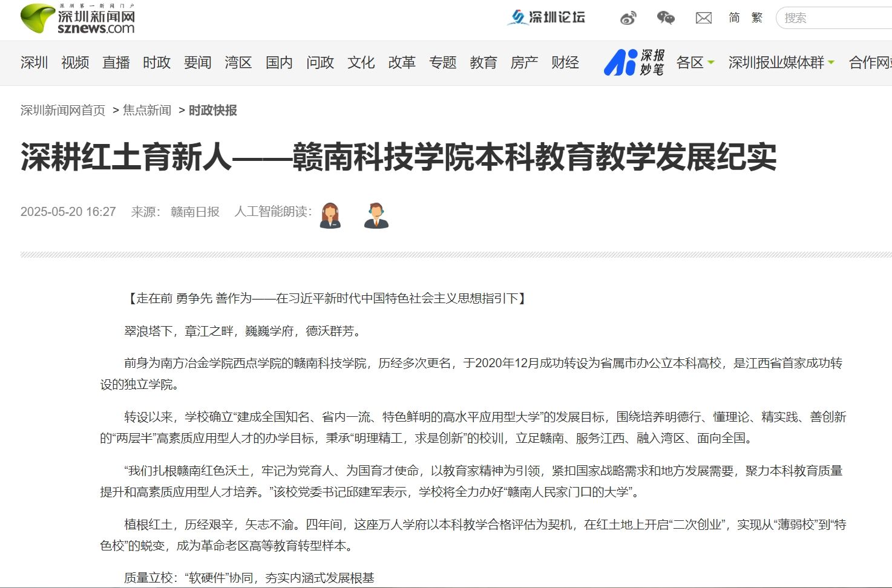Click the 深报妙笔 AI logo

click(x=634, y=62)
